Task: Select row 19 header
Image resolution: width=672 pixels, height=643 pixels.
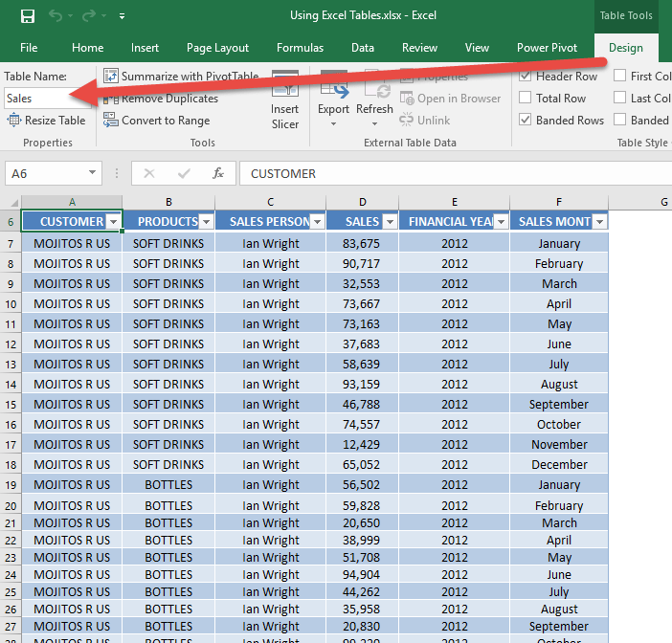Action: click(x=11, y=485)
